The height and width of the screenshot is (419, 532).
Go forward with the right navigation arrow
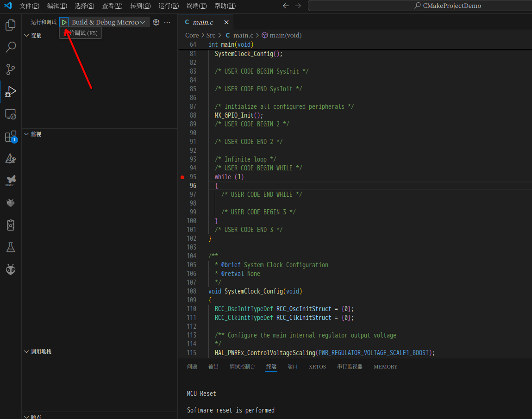pyautogui.click(x=298, y=6)
